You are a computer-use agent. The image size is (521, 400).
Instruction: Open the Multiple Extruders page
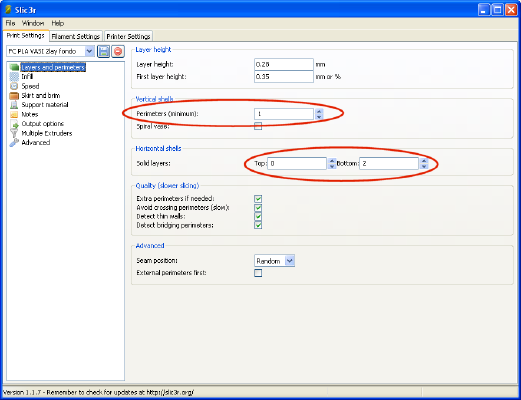tap(47, 133)
